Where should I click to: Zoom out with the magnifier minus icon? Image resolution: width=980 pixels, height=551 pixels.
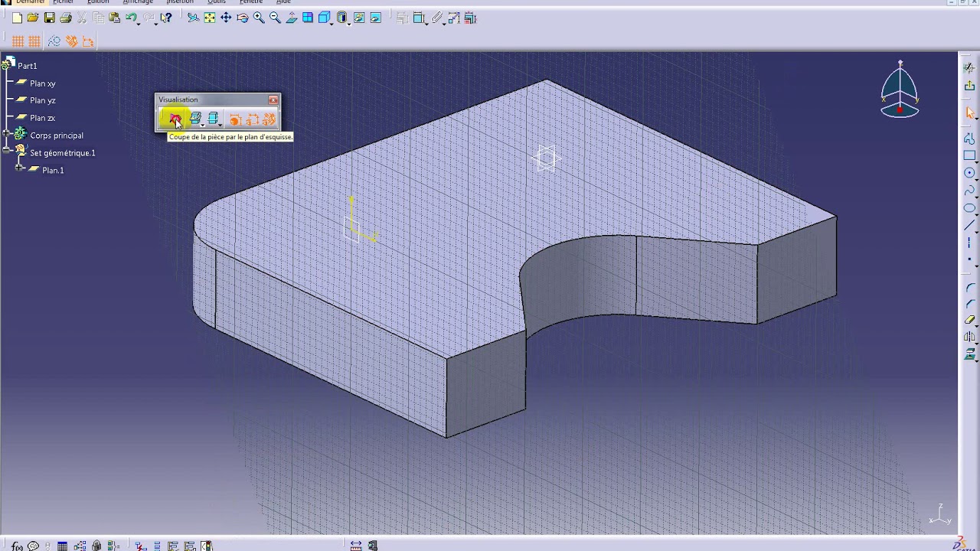[275, 18]
